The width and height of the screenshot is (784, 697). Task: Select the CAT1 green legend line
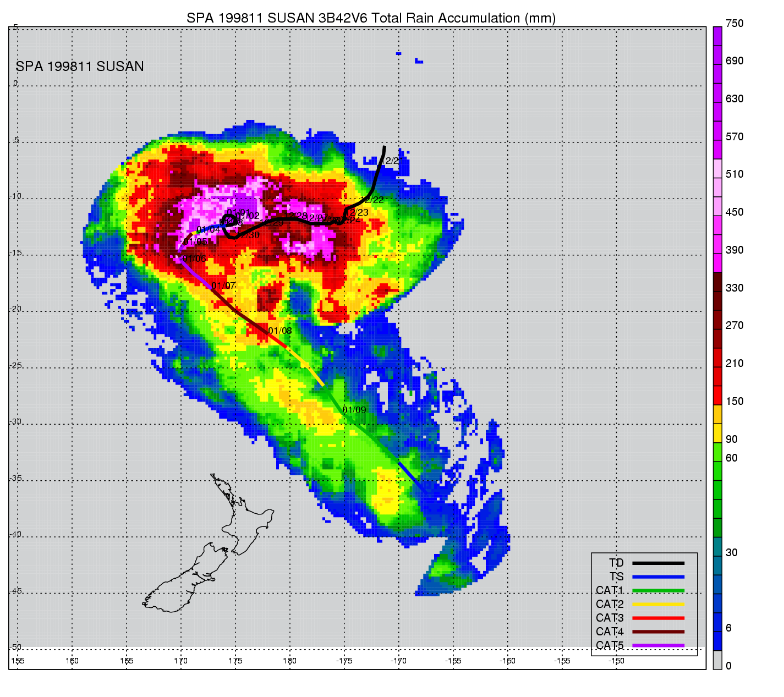pos(658,591)
